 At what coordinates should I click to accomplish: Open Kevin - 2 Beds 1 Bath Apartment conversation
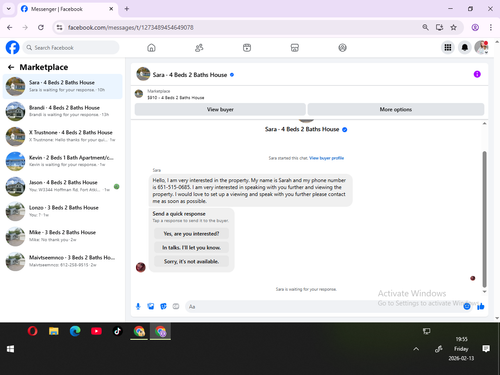tap(63, 161)
